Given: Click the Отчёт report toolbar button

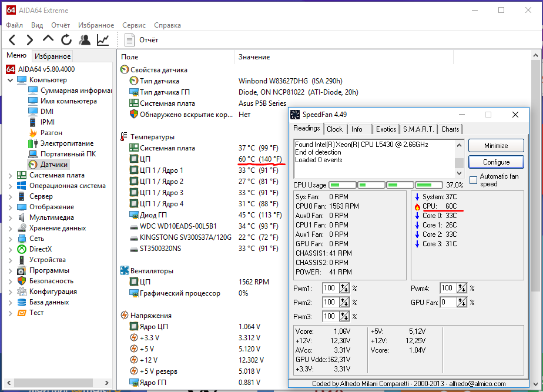Looking at the screenshot, I should (x=141, y=40).
